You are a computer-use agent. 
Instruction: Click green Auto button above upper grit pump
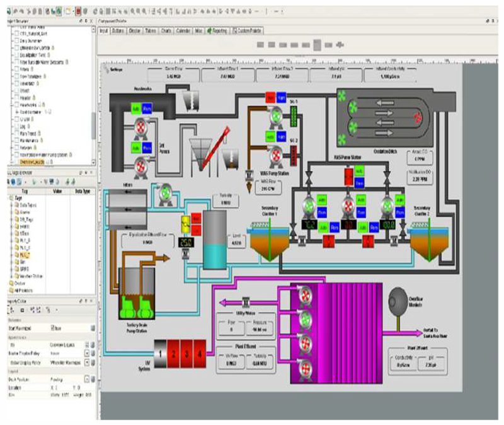(136, 108)
